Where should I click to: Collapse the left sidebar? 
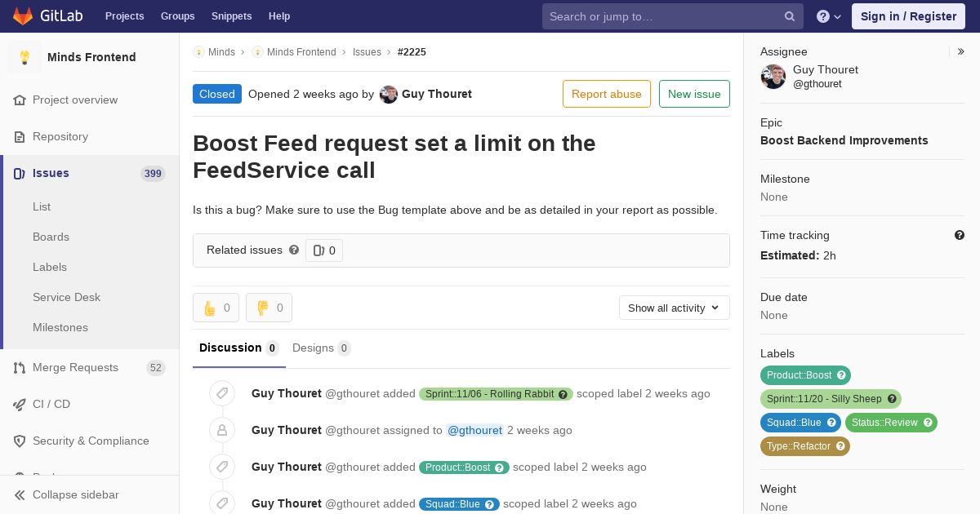click(x=90, y=494)
